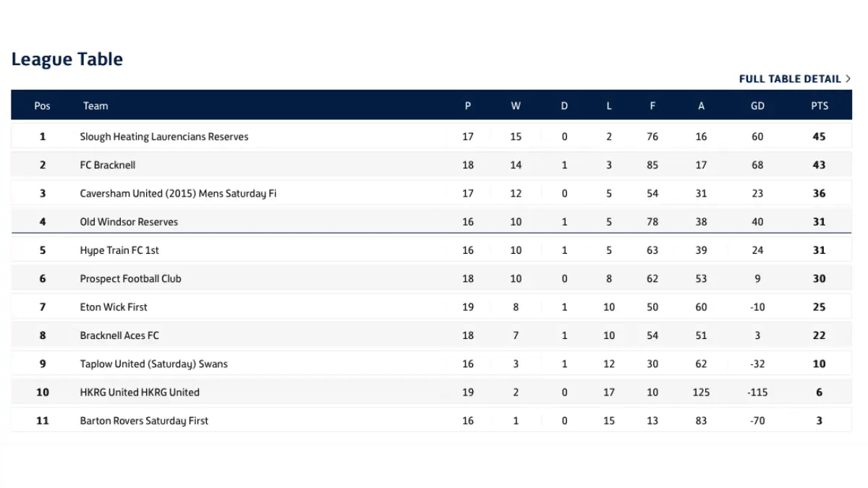Sort table by the PTS column header
The image size is (868, 488).
820,106
